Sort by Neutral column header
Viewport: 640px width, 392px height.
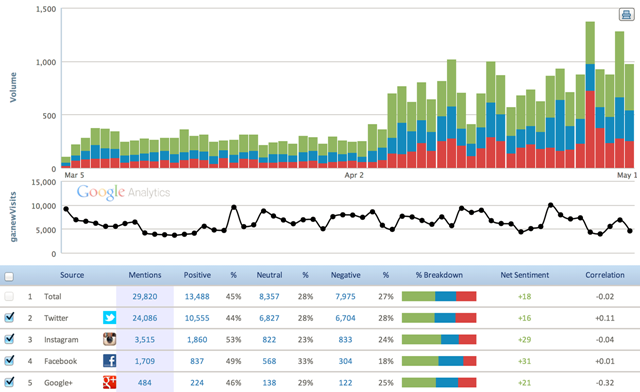point(269,275)
